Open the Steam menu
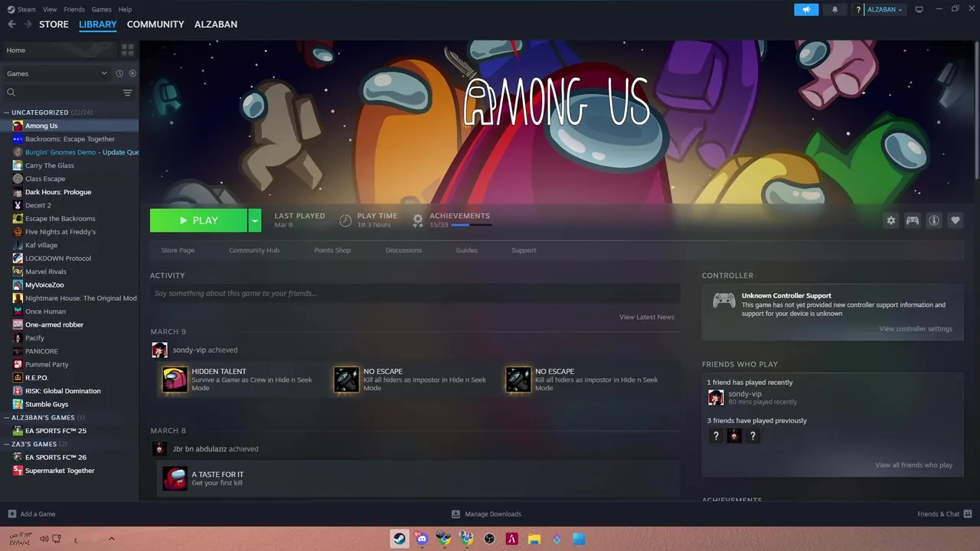The width and height of the screenshot is (980, 551). point(21,9)
